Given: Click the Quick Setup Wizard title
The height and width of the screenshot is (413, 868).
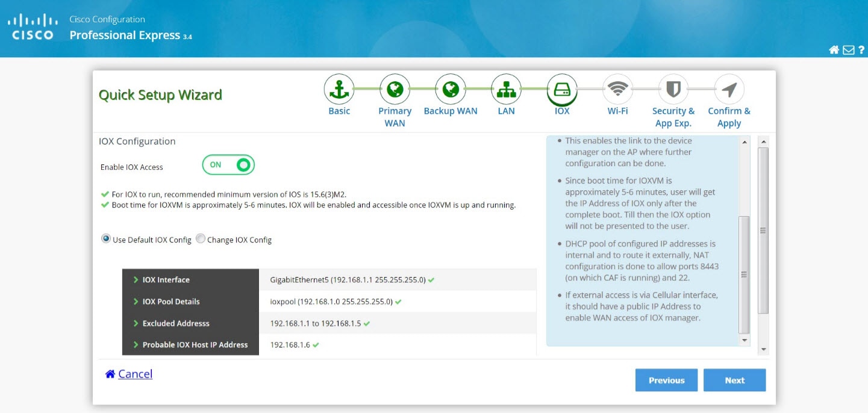Looking at the screenshot, I should (160, 95).
